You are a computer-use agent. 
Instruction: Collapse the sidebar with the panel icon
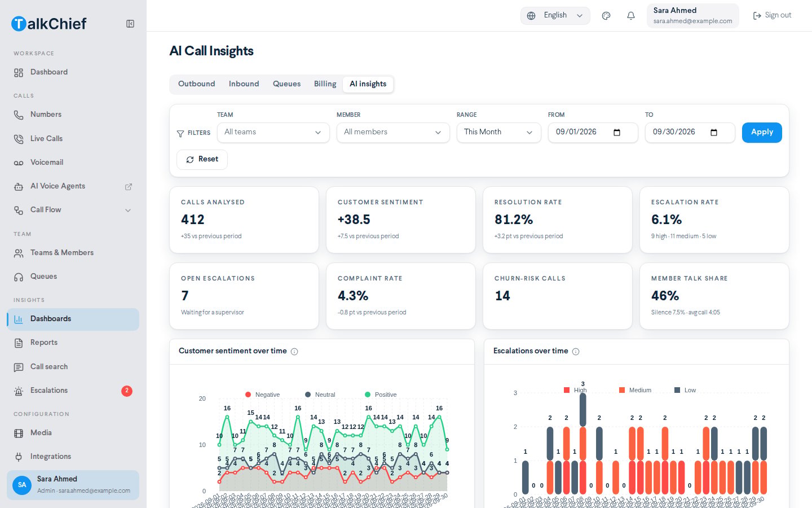(130, 24)
